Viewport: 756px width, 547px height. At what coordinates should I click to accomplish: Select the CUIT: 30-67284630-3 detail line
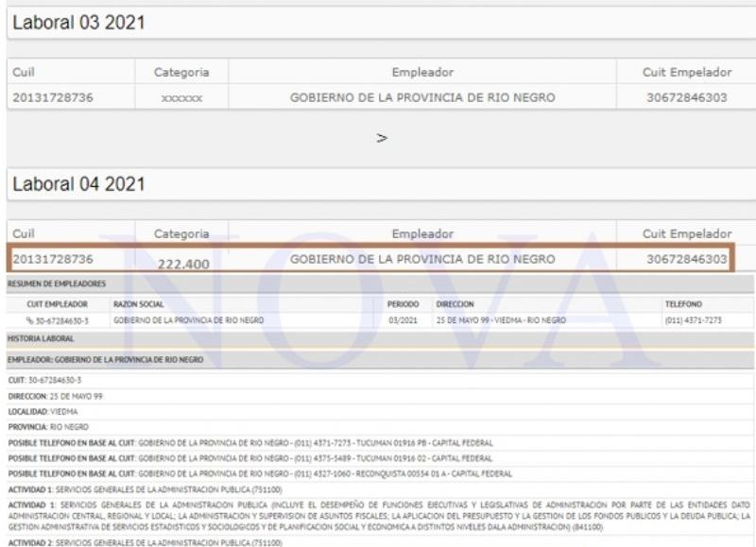click(x=44, y=380)
